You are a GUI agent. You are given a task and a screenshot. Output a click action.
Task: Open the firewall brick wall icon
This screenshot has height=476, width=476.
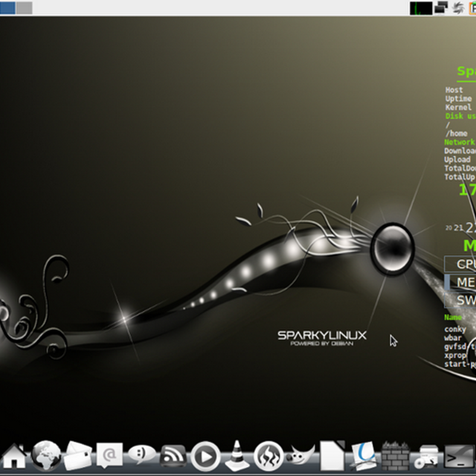tap(395, 456)
